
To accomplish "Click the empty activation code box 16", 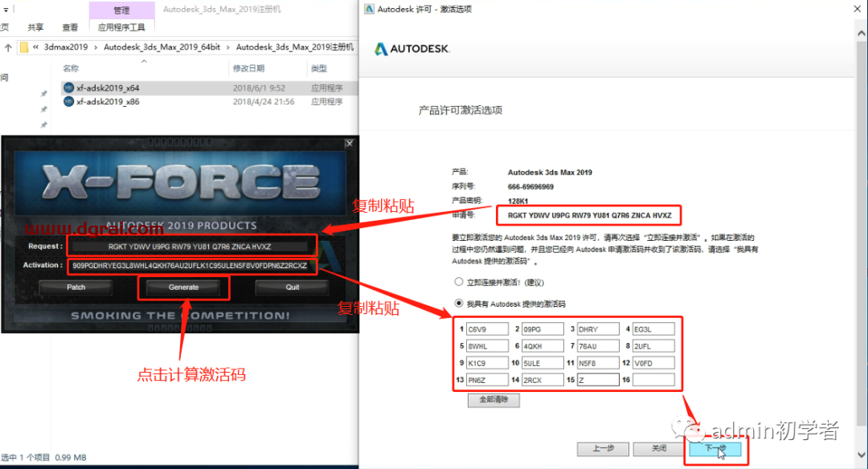I will 653,380.
